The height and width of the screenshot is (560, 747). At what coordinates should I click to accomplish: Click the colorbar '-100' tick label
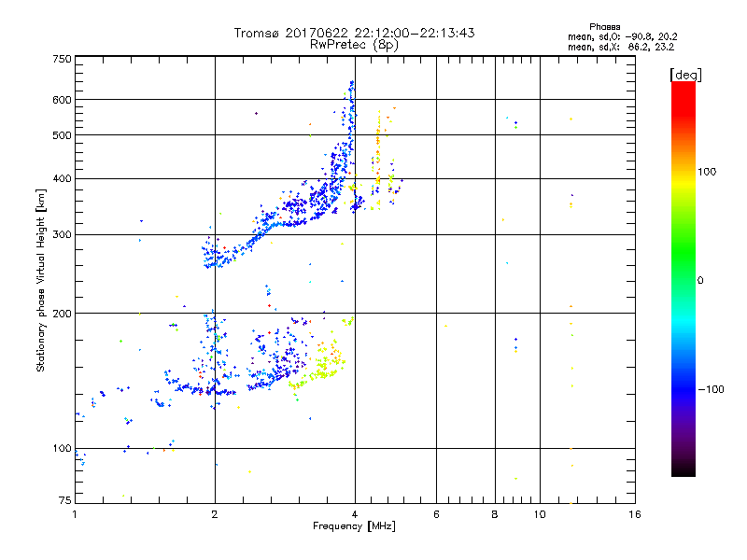point(712,389)
